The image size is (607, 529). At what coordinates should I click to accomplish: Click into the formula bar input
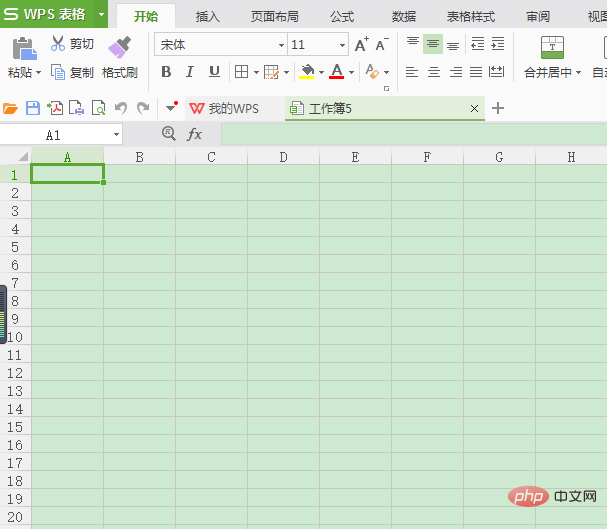[414, 134]
